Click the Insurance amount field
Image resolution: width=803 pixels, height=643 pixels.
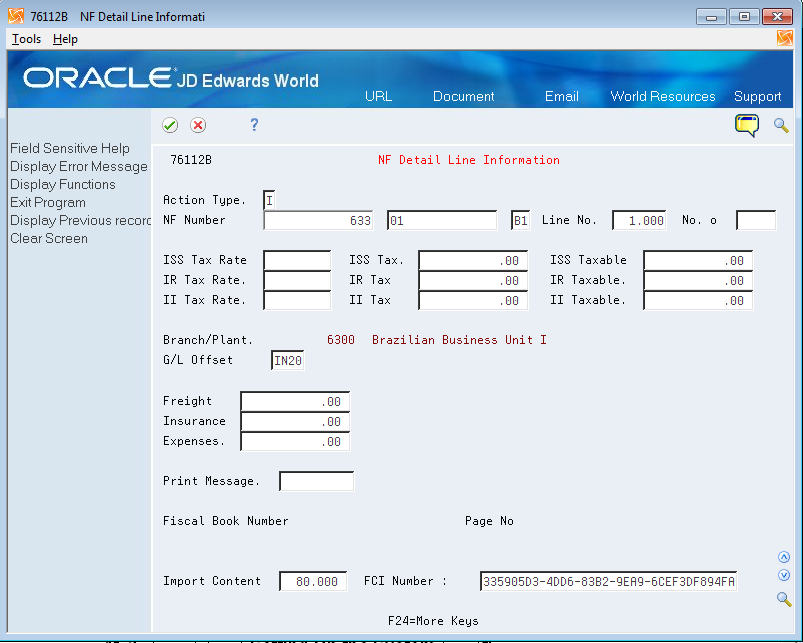295,421
